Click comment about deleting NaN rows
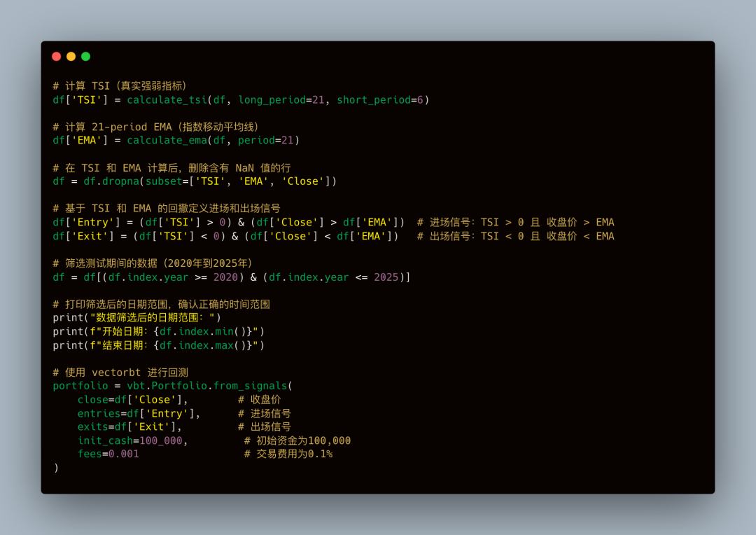Image resolution: width=756 pixels, height=535 pixels. click(x=171, y=168)
